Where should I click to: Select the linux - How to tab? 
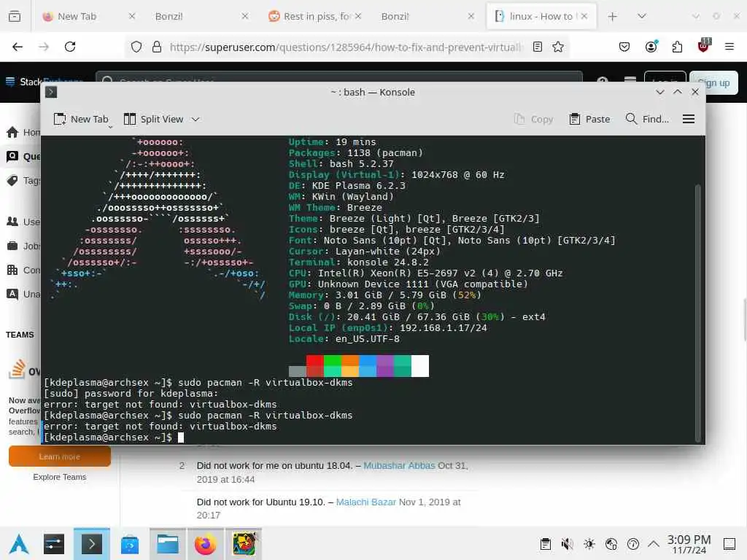click(x=541, y=16)
